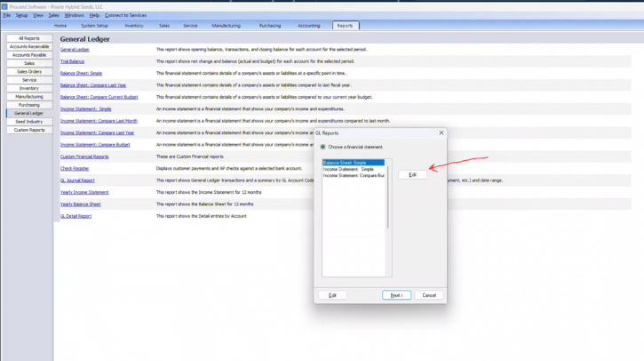Open the View menu
The width and height of the screenshot is (644, 361).
[38, 15]
